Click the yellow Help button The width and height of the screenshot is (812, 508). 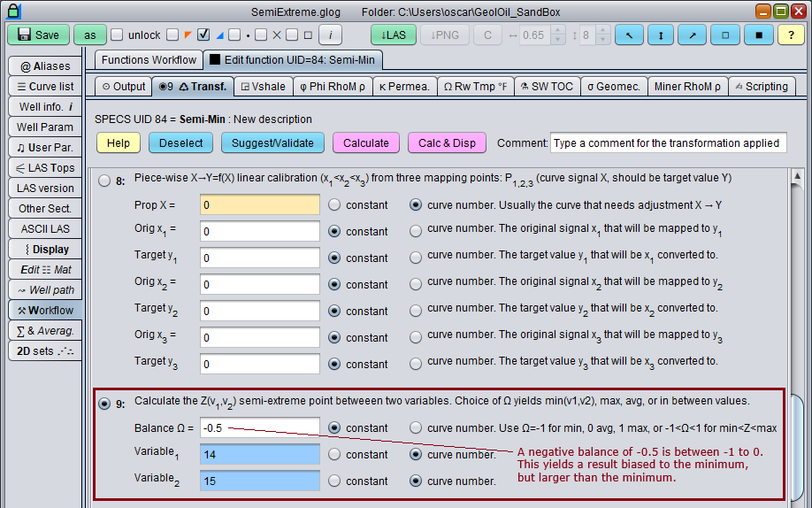[x=119, y=143]
